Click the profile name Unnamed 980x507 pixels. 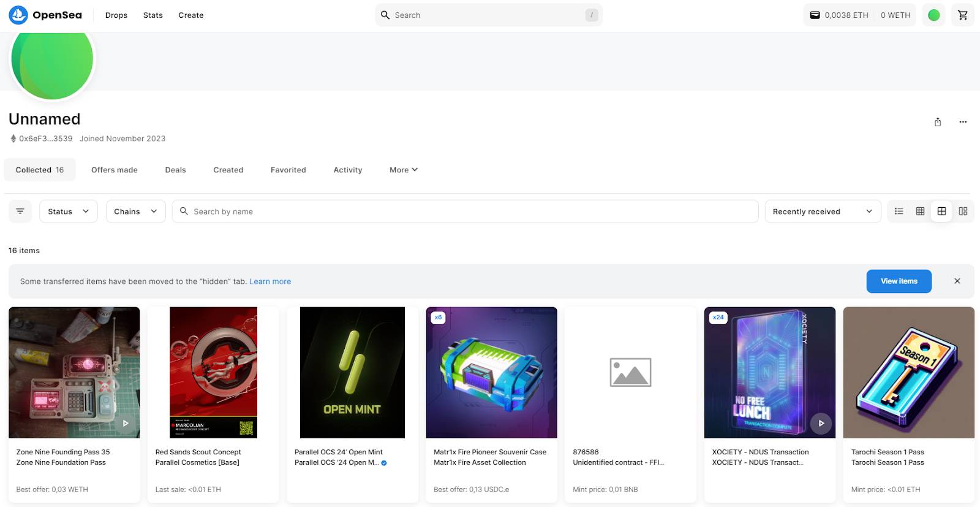click(x=45, y=119)
